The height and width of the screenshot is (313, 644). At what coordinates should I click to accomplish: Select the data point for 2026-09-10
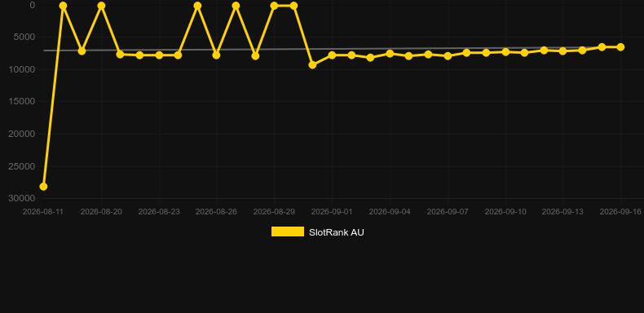[505, 52]
